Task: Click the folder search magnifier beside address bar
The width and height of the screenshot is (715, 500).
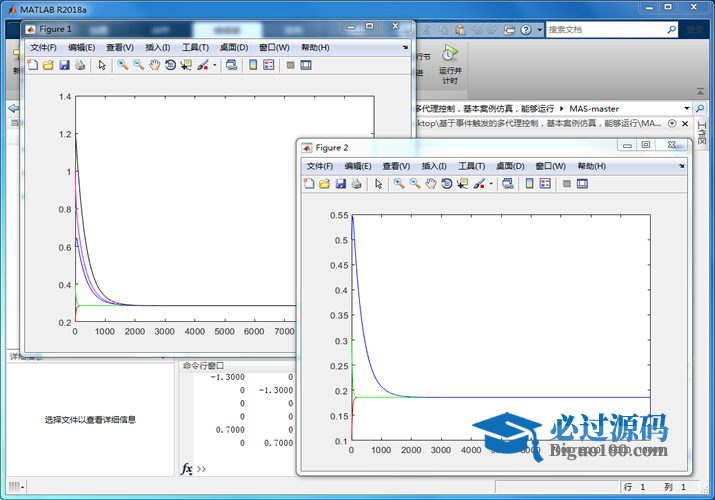Action: (699, 108)
